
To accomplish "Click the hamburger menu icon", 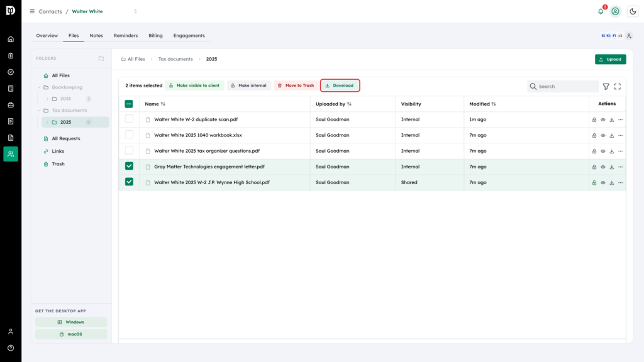I will pos(32,11).
